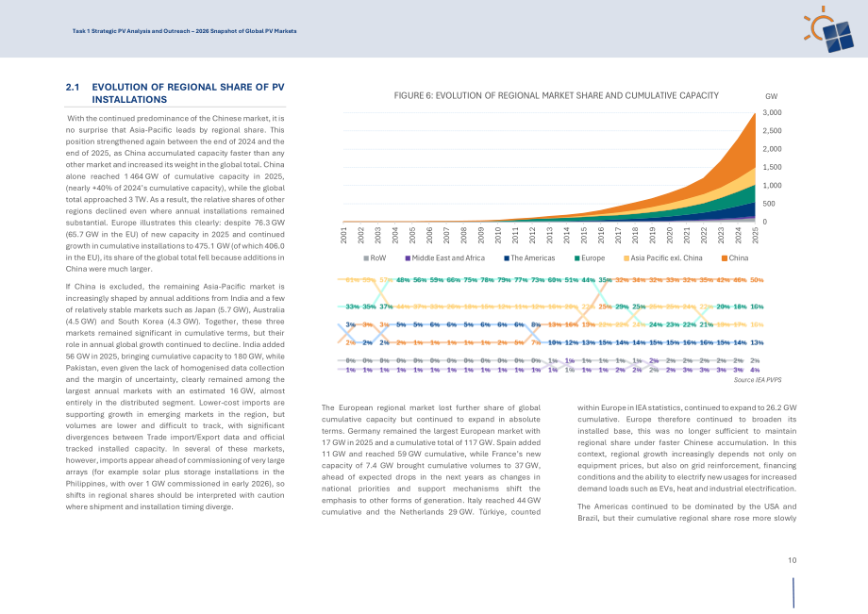Click the x-axis year label '2024'
Image resolution: width=868 pixels, height=614 pixels.
(739, 235)
